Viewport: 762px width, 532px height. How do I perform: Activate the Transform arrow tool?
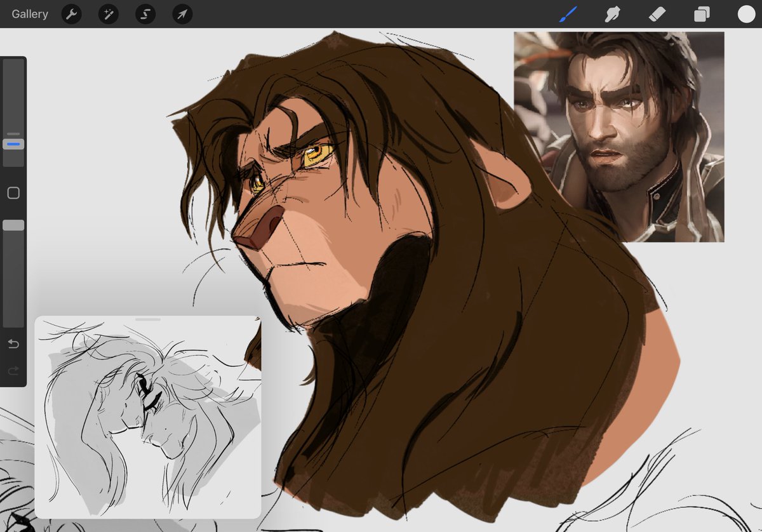click(182, 14)
